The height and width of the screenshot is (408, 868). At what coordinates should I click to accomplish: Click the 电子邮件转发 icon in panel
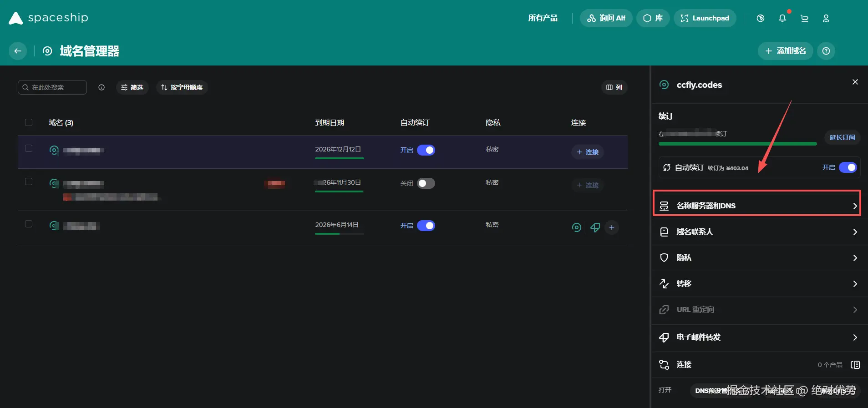664,337
